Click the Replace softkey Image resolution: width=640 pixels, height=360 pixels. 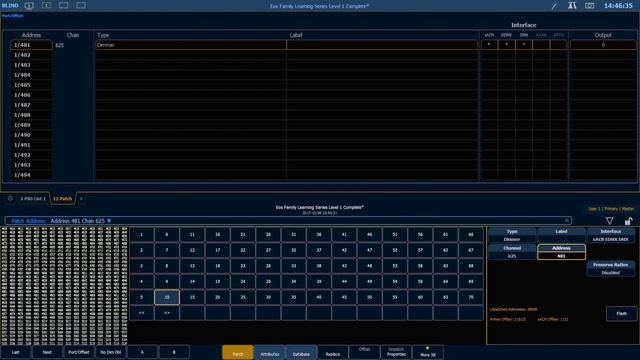coord(333,353)
